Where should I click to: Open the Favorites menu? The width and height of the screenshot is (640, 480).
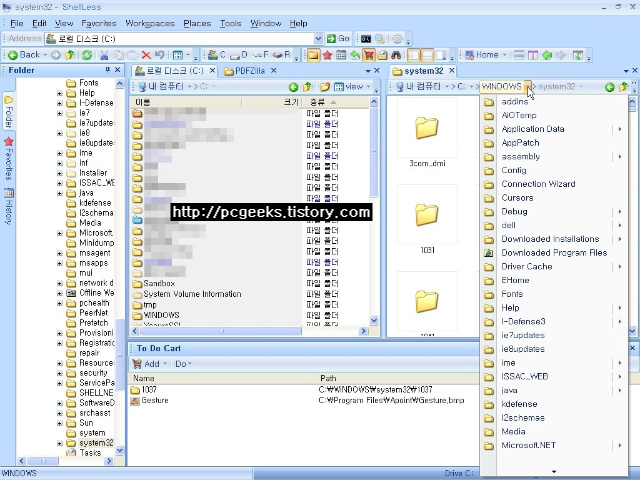99,23
